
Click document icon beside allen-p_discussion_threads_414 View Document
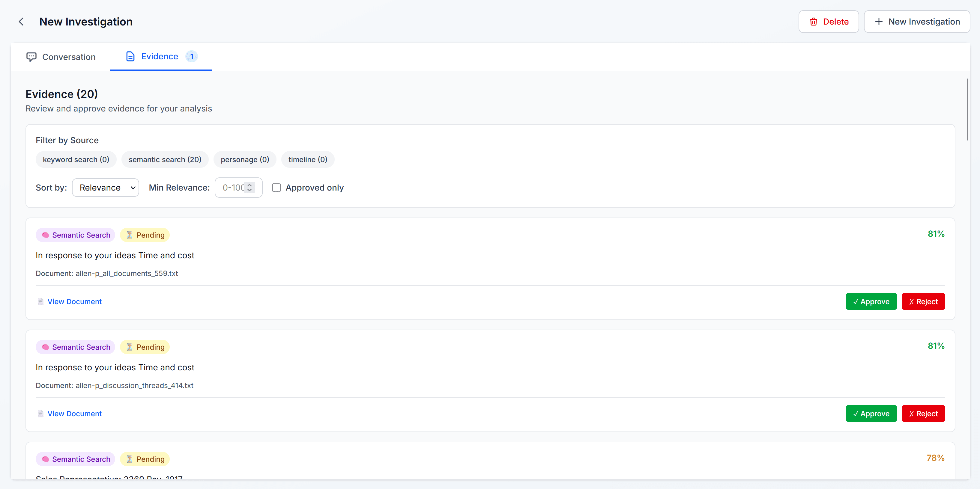(40, 414)
